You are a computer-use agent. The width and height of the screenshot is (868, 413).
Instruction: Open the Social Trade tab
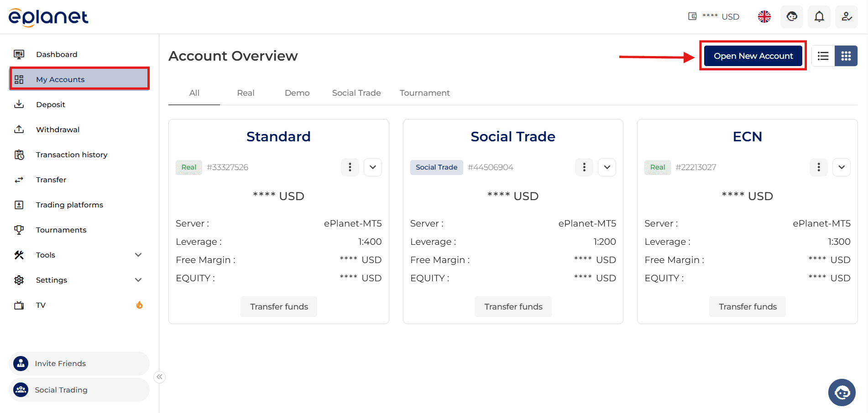(356, 93)
